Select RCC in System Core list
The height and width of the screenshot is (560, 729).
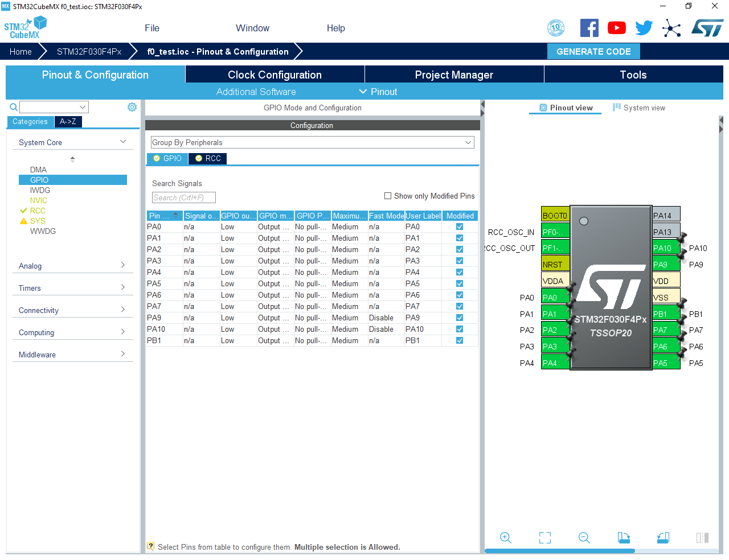(38, 211)
